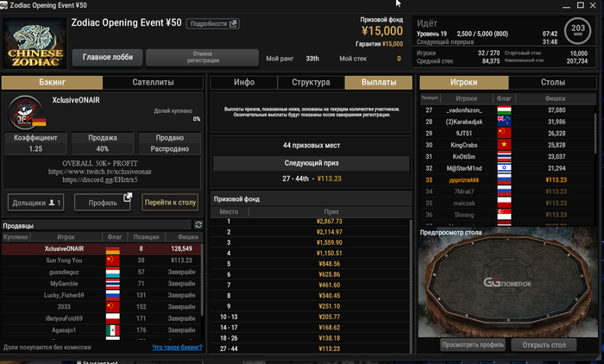Image resolution: width=604 pixels, height=364 pixels.
Task: Click Germany flag in XclusiveONAIR seller row
Action: 112,248
